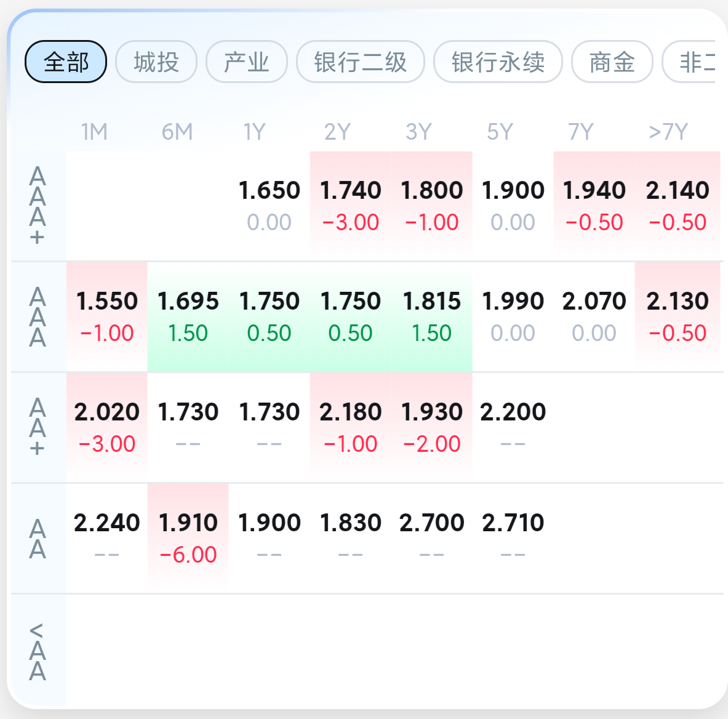Click the AA+ 2Y cell showing 2.180
Image resolution: width=728 pixels, height=719 pixels.
pos(351,427)
